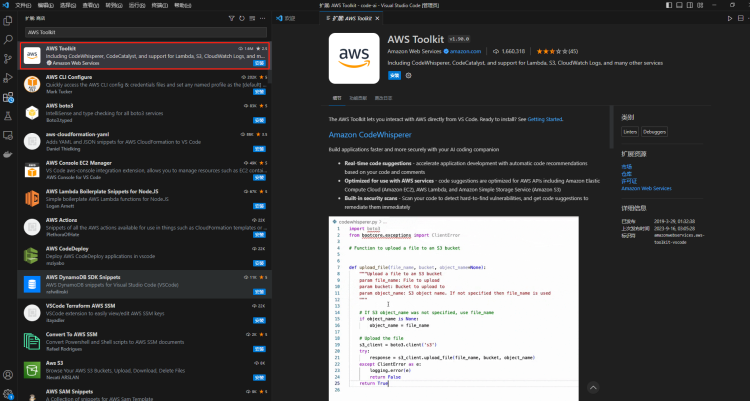The width and height of the screenshot is (750, 401).
Task: Click VS Code logo in title bar
Action: point(6,5)
